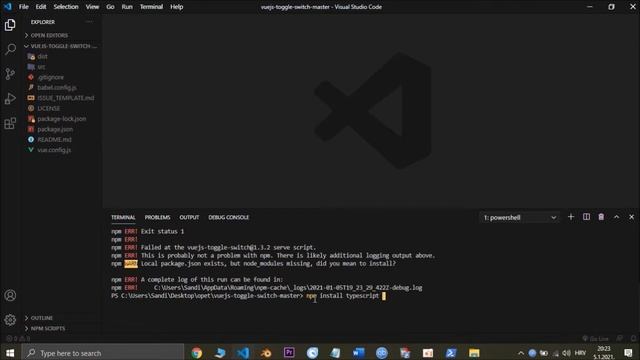This screenshot has height=360, width=640.
Task: Switch to the Problems tab
Action: coord(157,218)
